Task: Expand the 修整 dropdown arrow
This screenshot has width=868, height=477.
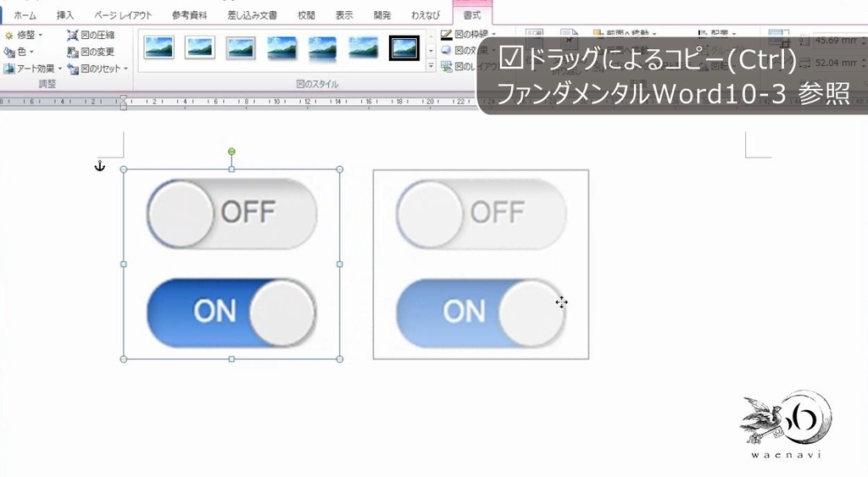Action: 41,36
